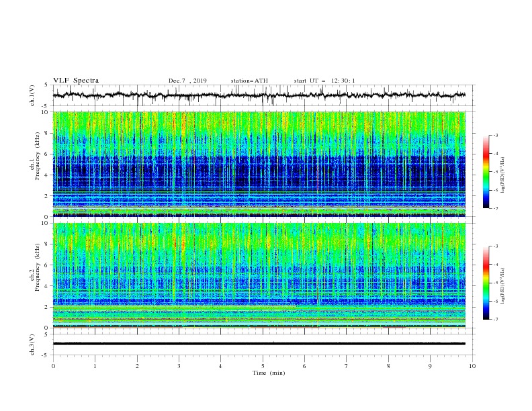Click the ch.3(V) axis label
This screenshot has height=411, width=532.
click(x=32, y=345)
